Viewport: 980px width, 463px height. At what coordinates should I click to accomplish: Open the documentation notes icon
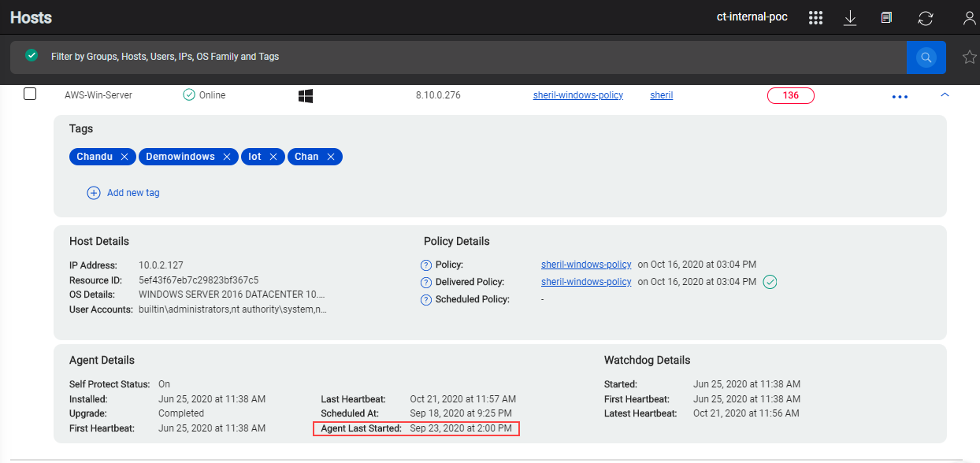(886, 17)
